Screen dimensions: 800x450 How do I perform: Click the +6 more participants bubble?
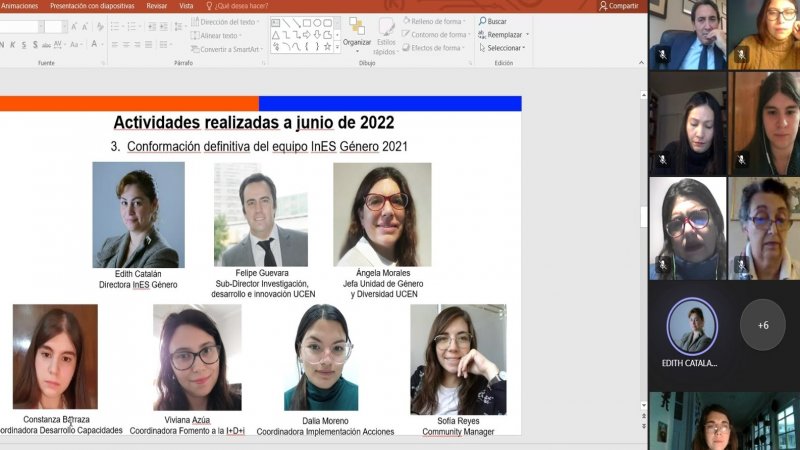(763, 326)
